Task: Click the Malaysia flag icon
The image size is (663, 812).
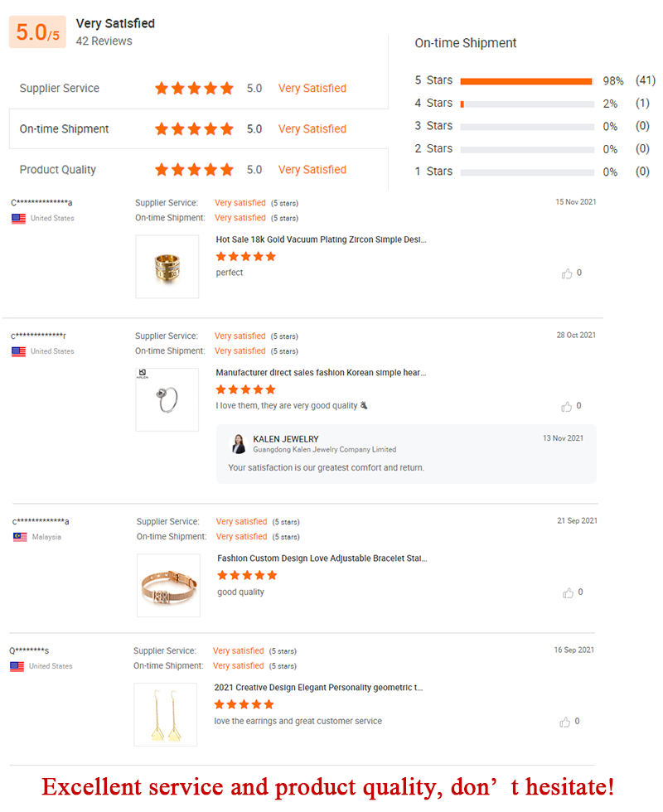Action: (x=20, y=537)
